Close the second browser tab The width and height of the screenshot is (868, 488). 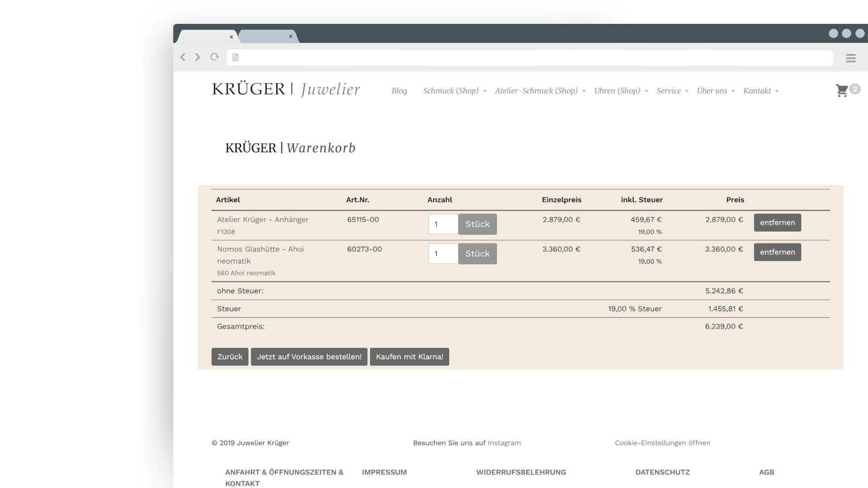[x=291, y=36]
